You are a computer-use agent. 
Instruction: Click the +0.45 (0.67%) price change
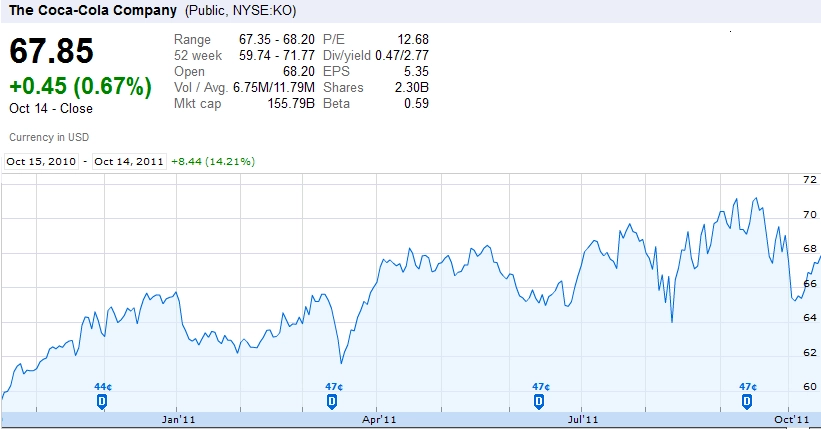tap(81, 86)
